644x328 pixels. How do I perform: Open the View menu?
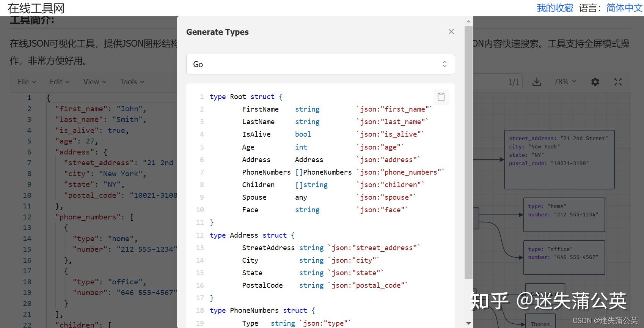click(95, 82)
